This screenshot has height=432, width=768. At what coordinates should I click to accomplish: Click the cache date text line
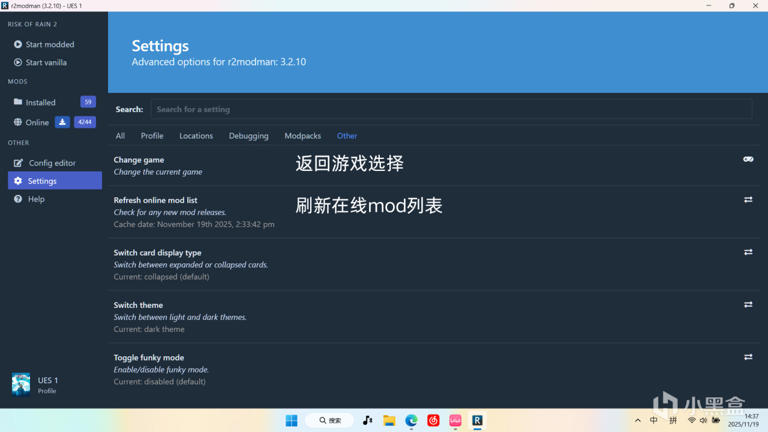pyautogui.click(x=194, y=224)
